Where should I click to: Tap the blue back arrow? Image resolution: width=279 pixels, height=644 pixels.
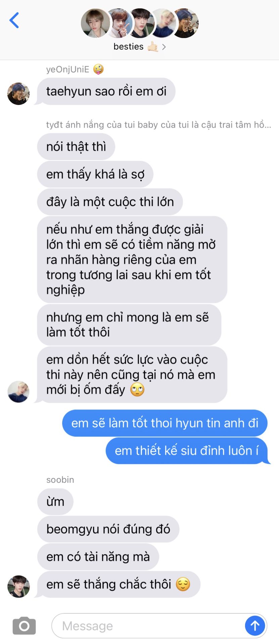14,20
